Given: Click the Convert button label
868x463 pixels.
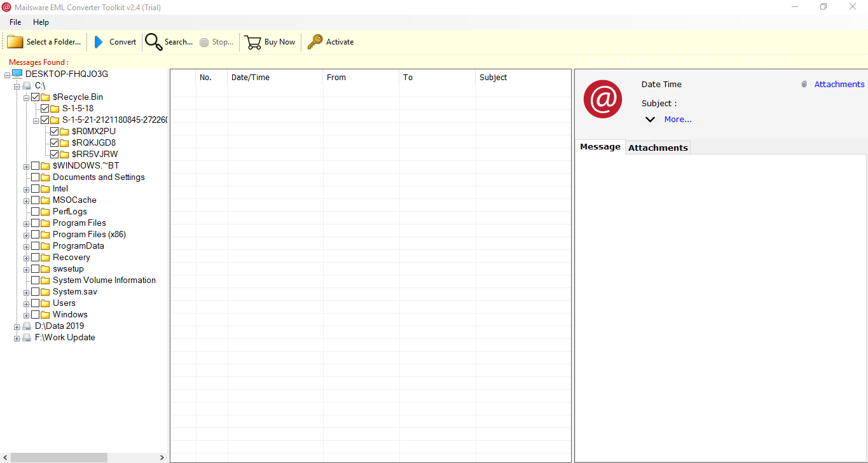Looking at the screenshot, I should pos(123,42).
